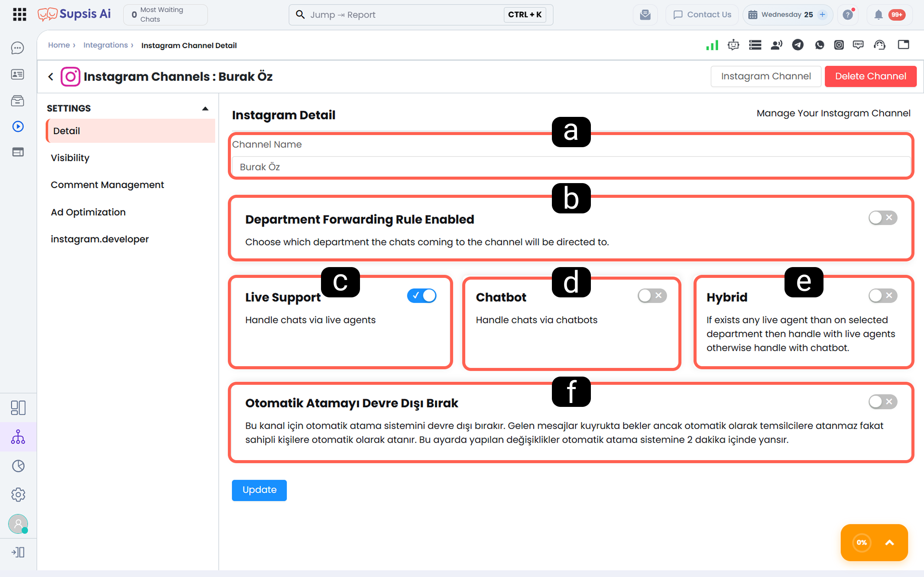The width and height of the screenshot is (924, 577).
Task: Click the 0% progress circle
Action: 862,543
